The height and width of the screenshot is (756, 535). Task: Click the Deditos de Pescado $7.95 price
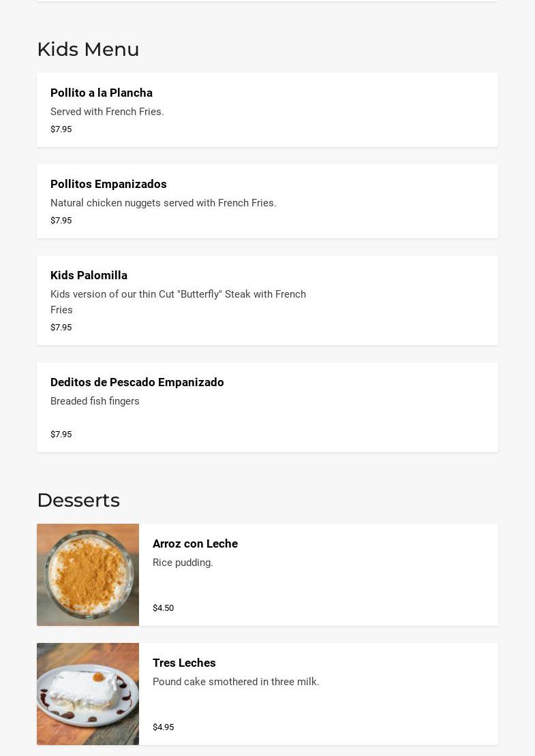61,434
